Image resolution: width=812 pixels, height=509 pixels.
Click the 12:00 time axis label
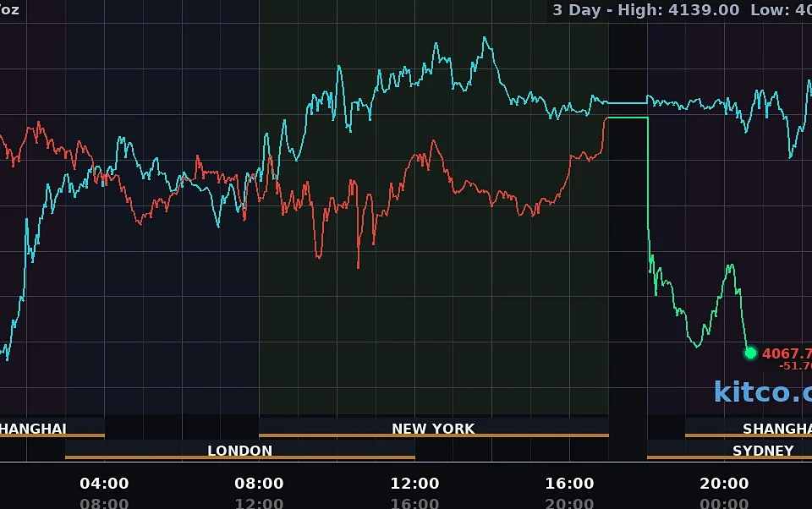click(x=414, y=484)
